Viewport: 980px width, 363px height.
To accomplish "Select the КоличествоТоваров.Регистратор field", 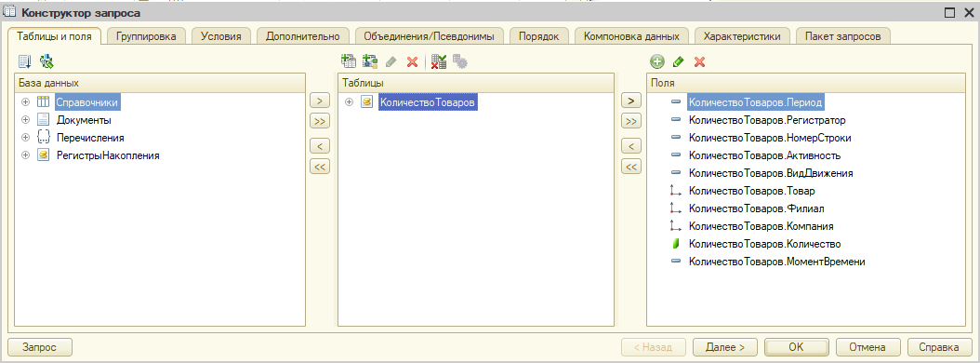I will tap(767, 119).
